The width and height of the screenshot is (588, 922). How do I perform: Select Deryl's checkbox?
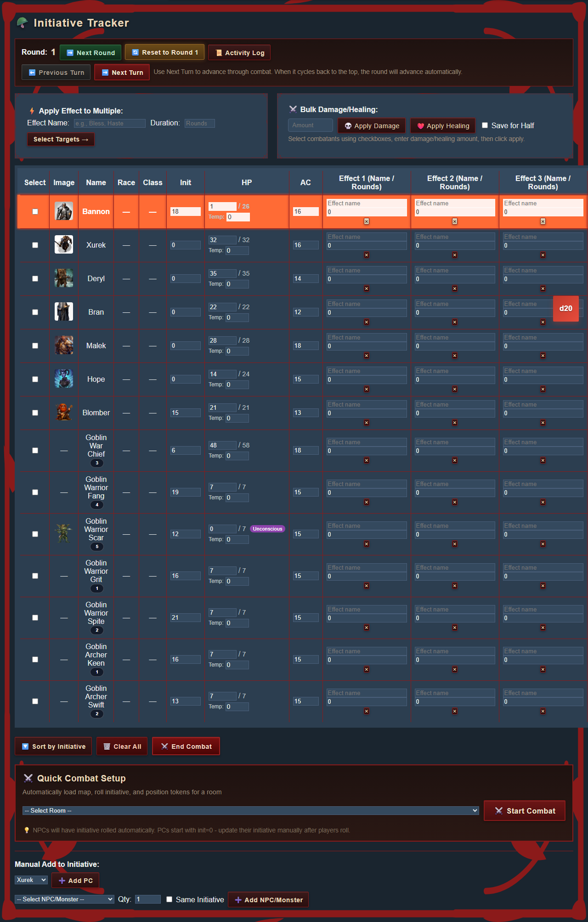(35, 279)
